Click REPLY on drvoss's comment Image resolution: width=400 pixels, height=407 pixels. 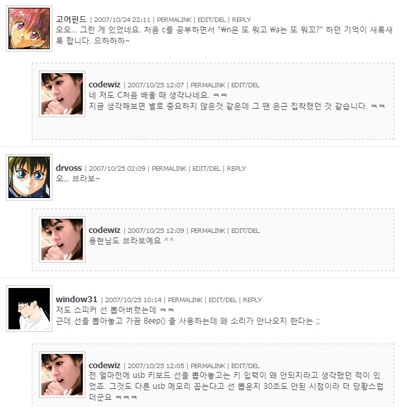click(x=236, y=169)
